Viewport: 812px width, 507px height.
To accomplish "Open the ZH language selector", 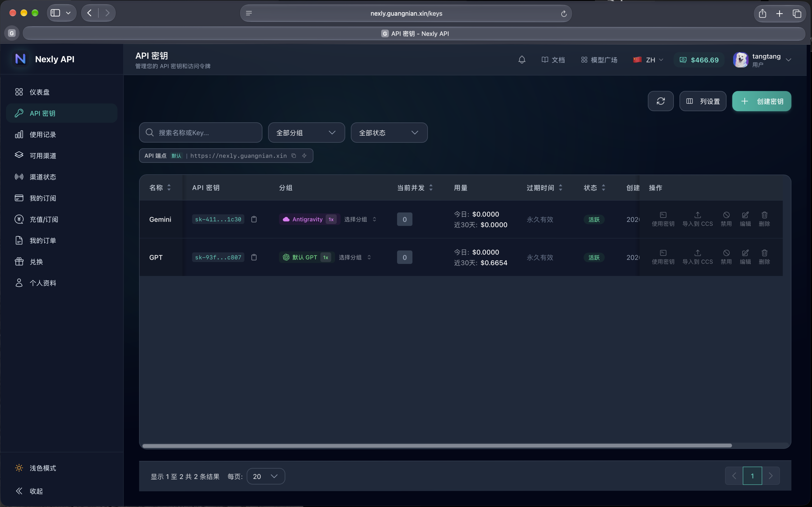I will coord(648,60).
